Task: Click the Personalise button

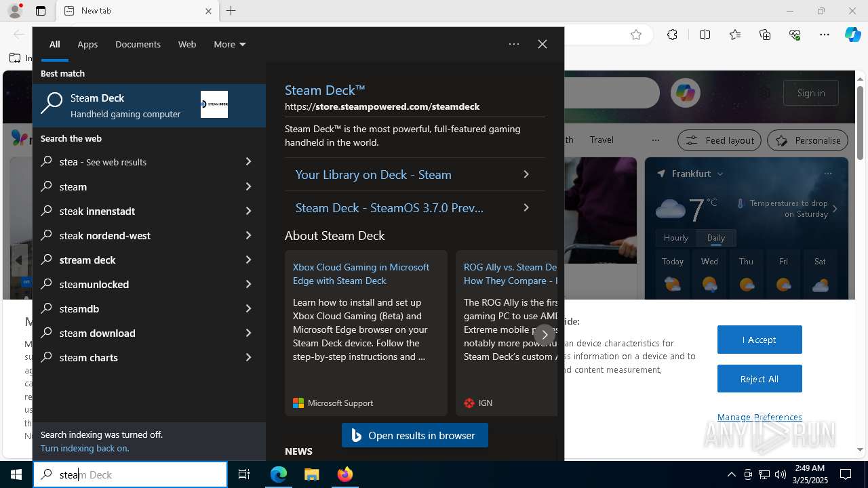Action: point(808,140)
